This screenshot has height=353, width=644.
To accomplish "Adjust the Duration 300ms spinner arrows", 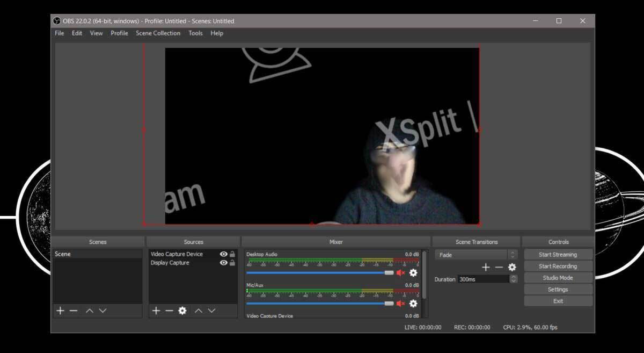I will [x=514, y=279].
